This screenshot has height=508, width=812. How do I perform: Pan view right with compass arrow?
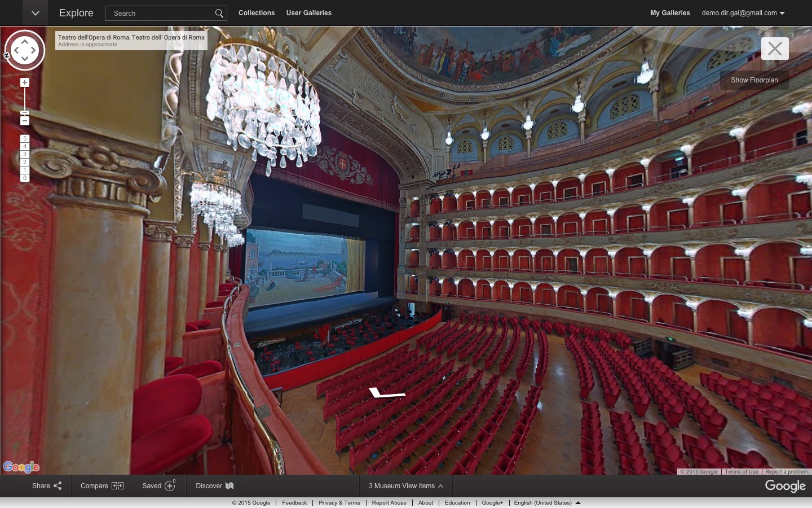(34, 50)
